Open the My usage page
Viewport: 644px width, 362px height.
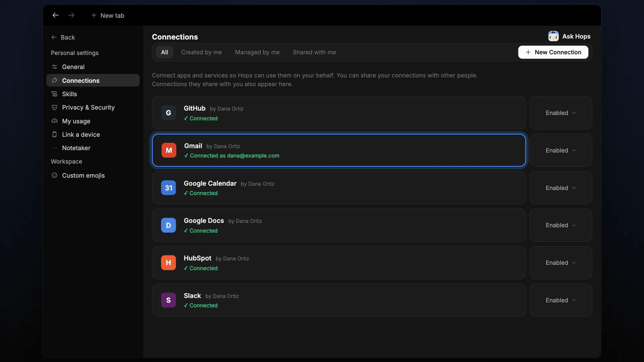(x=93, y=121)
